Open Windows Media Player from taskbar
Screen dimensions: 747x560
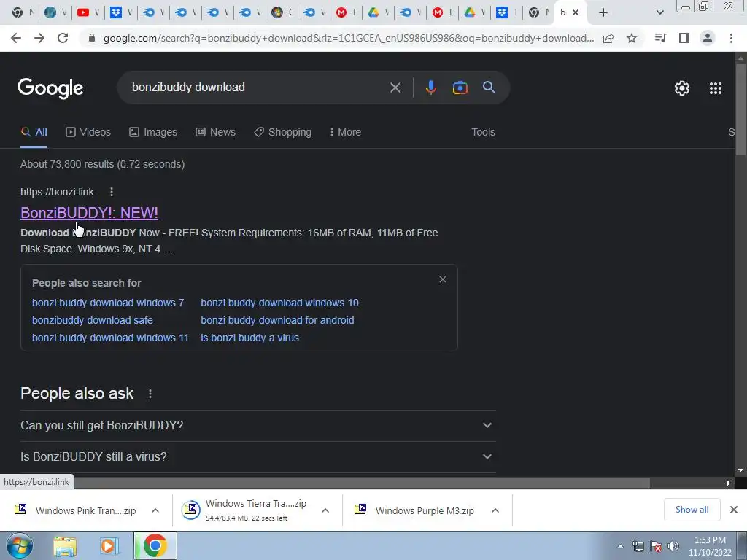(x=109, y=546)
